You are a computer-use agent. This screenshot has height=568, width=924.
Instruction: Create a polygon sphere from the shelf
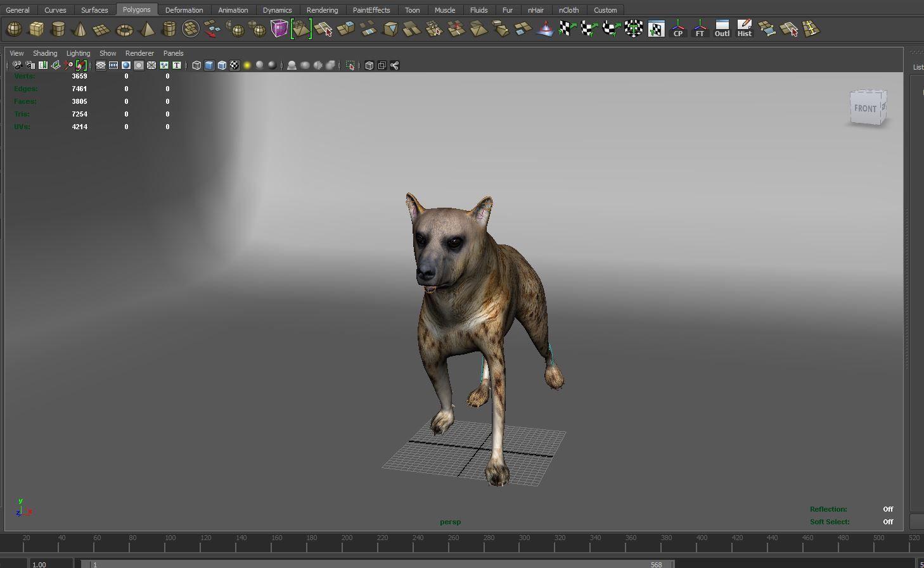point(14,29)
